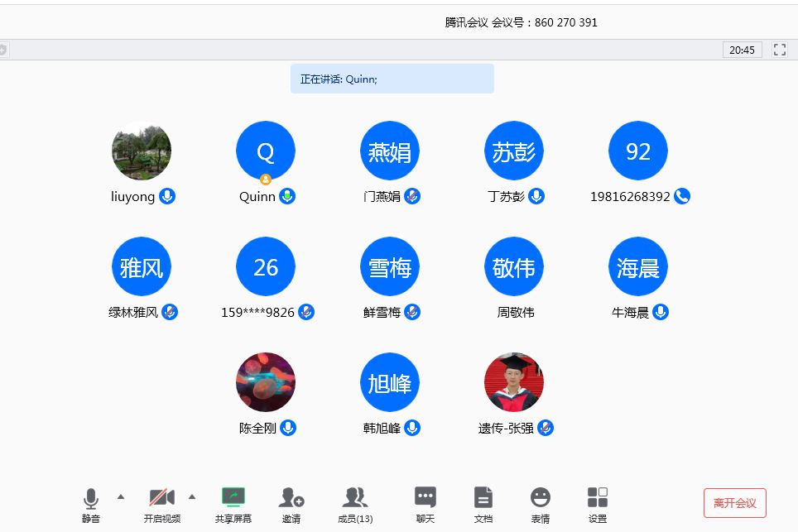This screenshot has width=798, height=532.
Task: Click 门燕娟's muted microphone icon
Action: [412, 196]
